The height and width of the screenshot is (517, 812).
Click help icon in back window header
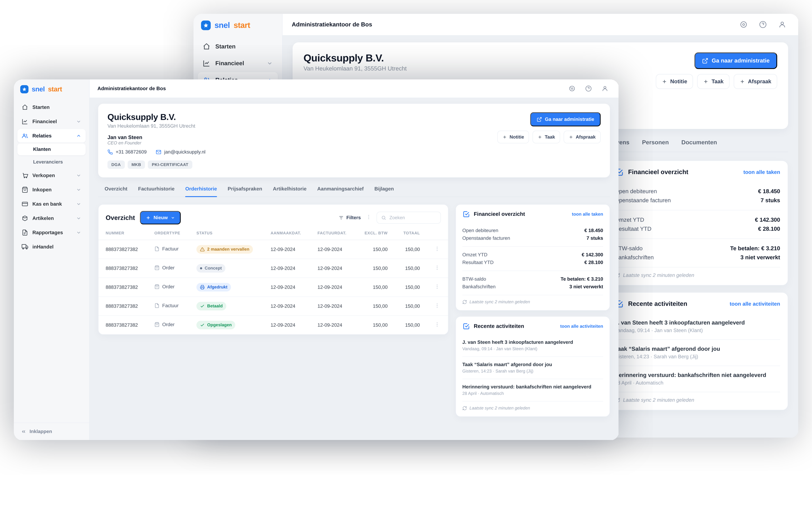click(763, 25)
